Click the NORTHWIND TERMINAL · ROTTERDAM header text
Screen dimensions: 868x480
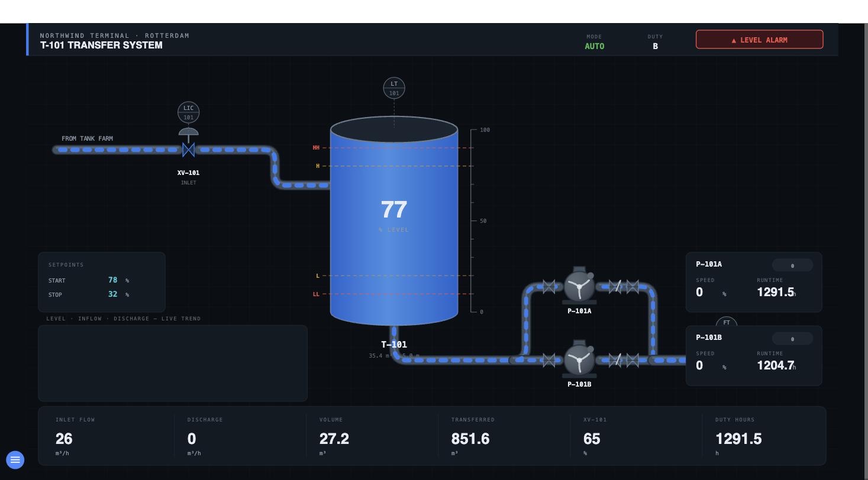coord(115,35)
